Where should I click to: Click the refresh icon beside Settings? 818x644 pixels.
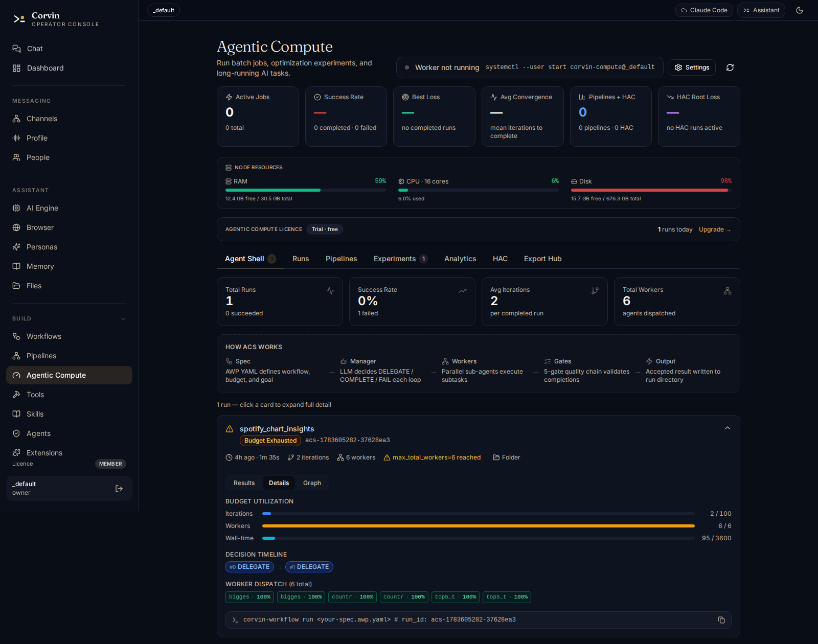[730, 67]
